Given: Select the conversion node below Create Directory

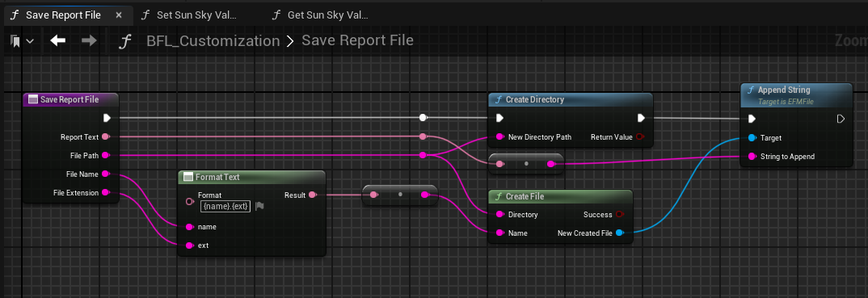Looking at the screenshot, I should pyautogui.click(x=526, y=164).
